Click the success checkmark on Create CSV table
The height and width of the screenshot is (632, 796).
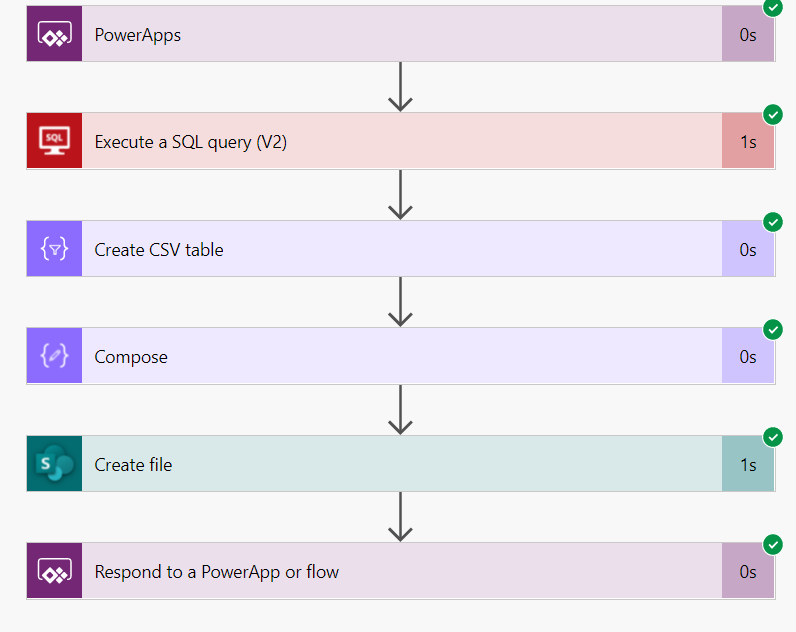click(773, 222)
